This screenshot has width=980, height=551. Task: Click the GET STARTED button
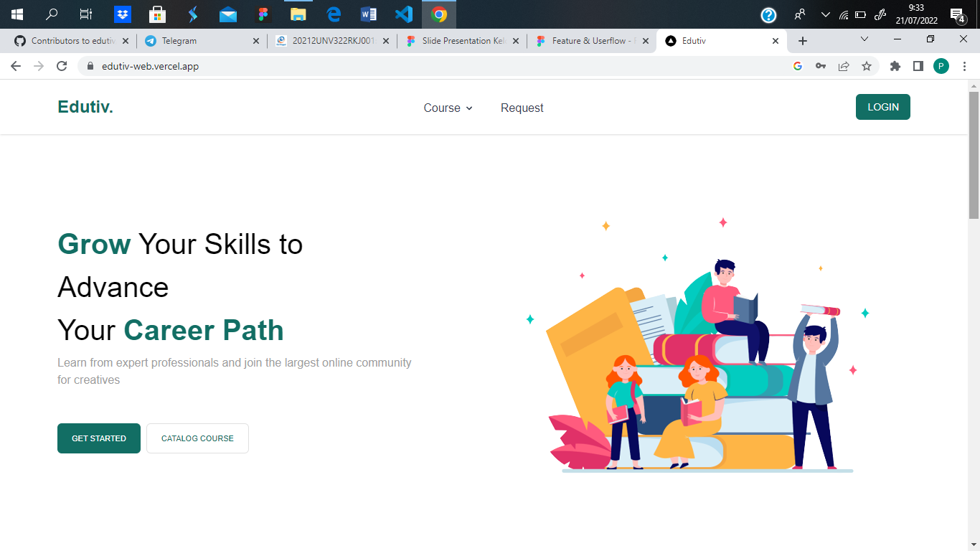pos(99,438)
